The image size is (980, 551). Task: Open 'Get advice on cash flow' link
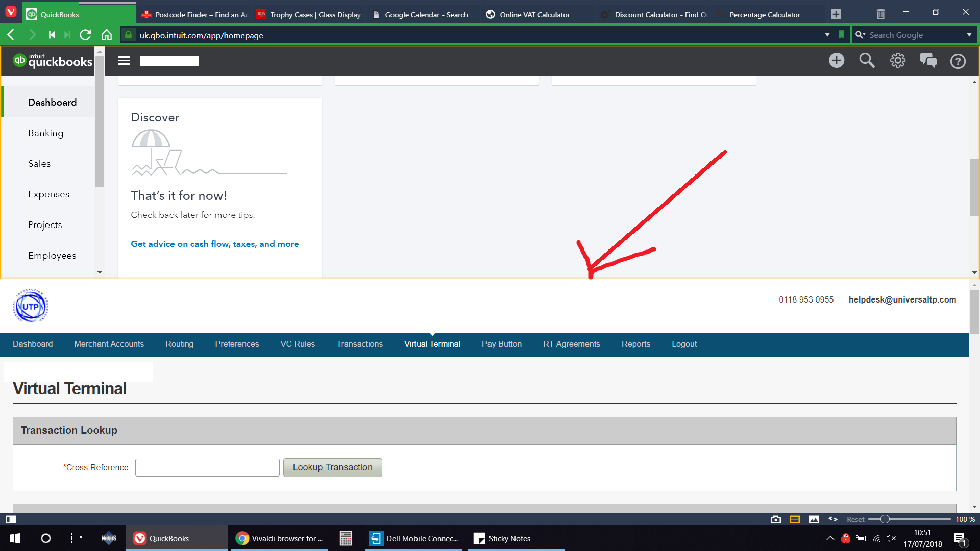(215, 244)
